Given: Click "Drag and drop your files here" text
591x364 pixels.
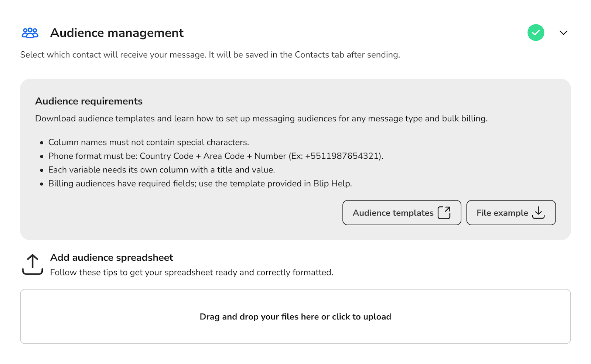Looking at the screenshot, I should [295, 317].
